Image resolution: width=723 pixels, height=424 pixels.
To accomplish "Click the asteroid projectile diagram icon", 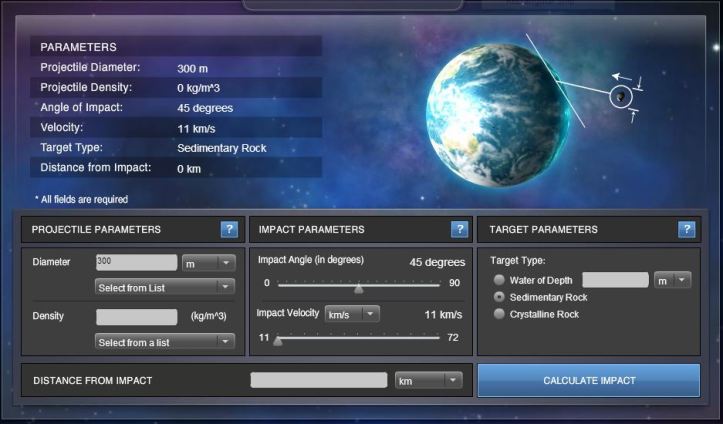I will (621, 96).
